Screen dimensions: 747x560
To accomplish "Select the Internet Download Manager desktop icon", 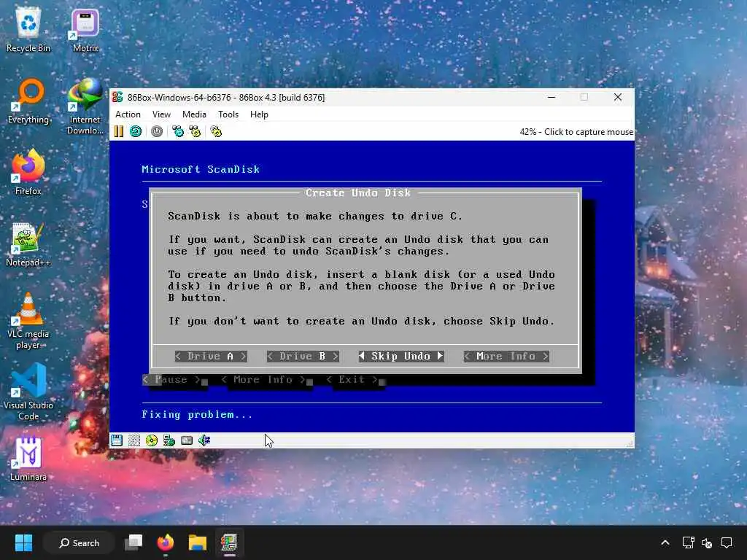I will point(85,106).
